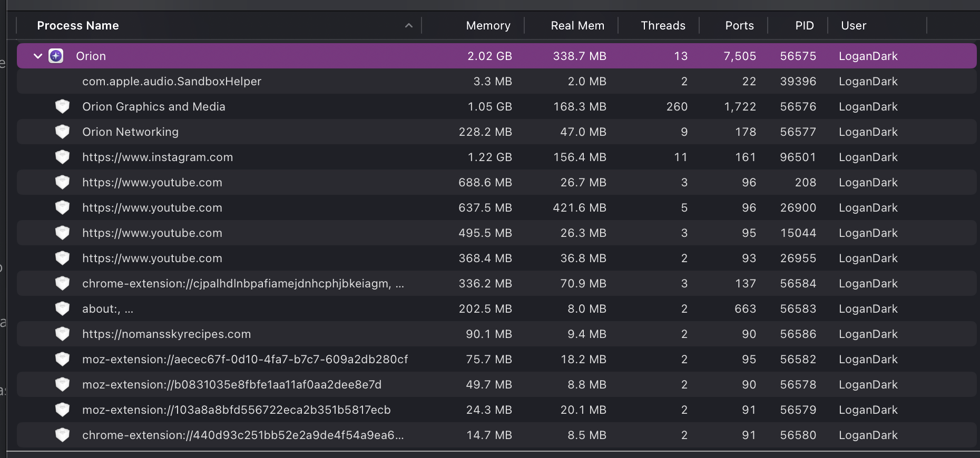Select moz-extension://aecec67f process row
Viewport: 980px width, 458px height.
pyautogui.click(x=496, y=359)
